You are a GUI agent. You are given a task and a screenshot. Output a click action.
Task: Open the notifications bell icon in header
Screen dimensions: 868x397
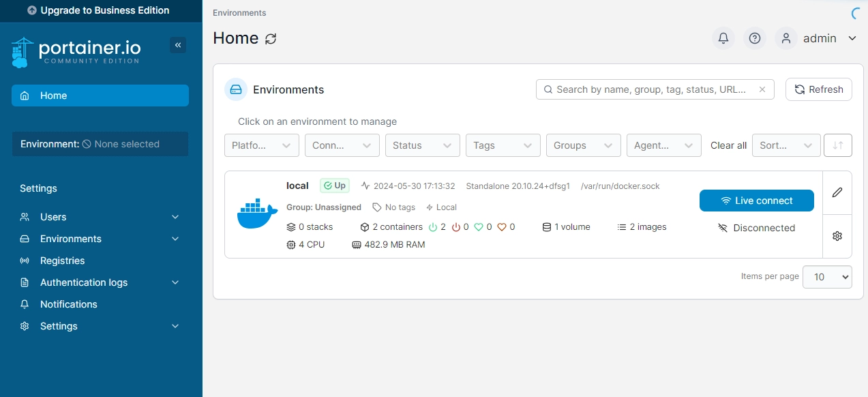[x=723, y=39]
